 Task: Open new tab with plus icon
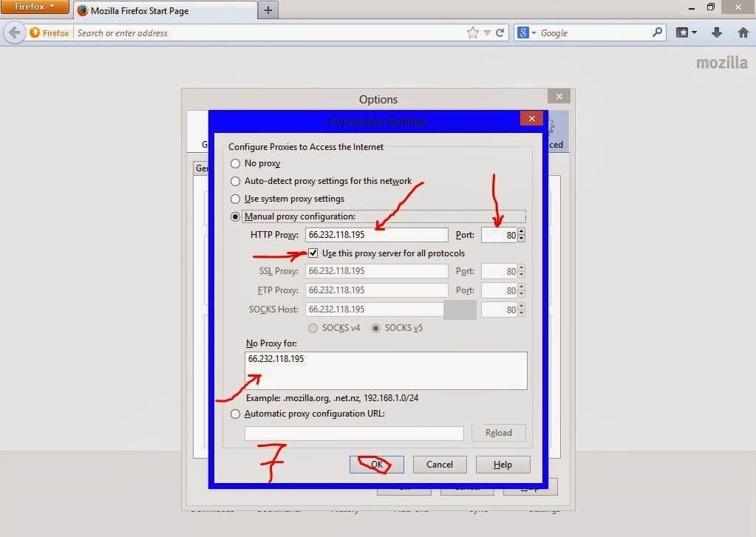268,10
